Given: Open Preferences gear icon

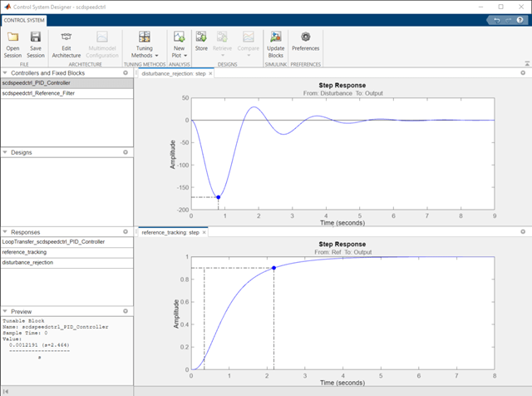Looking at the screenshot, I should click(305, 37).
